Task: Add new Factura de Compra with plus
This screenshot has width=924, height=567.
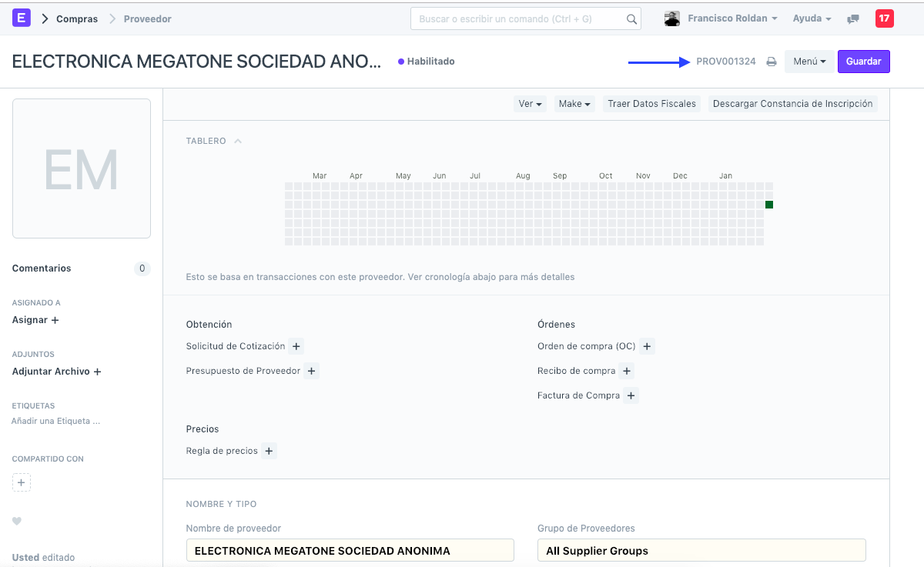Action: click(x=631, y=396)
